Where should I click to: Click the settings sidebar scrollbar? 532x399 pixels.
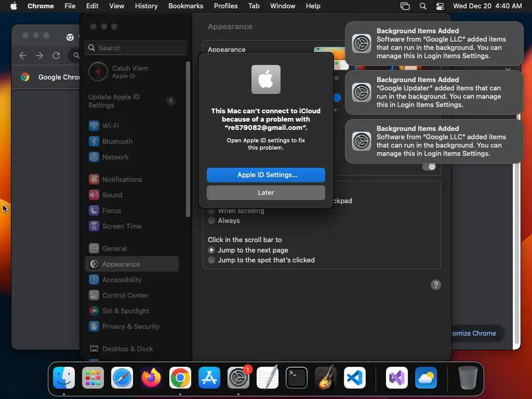point(188,139)
